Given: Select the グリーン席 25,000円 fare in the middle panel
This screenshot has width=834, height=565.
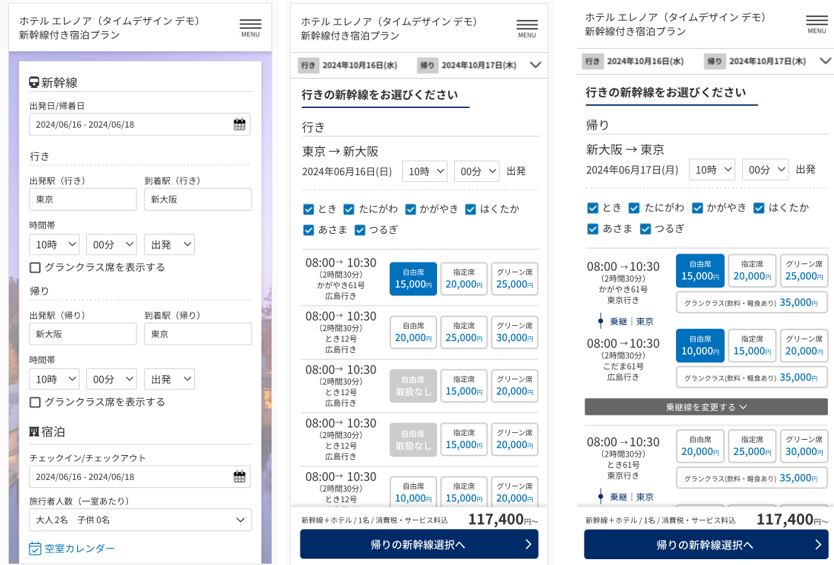Looking at the screenshot, I should point(514,278).
